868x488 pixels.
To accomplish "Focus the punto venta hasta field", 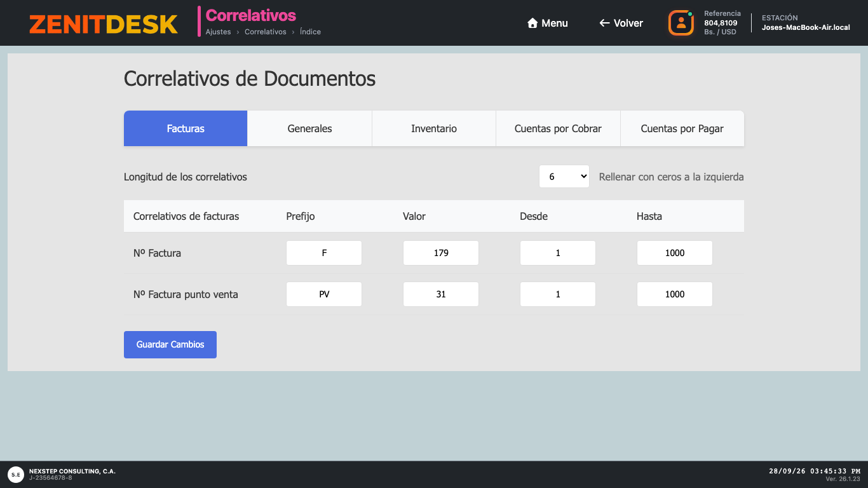I will click(675, 294).
